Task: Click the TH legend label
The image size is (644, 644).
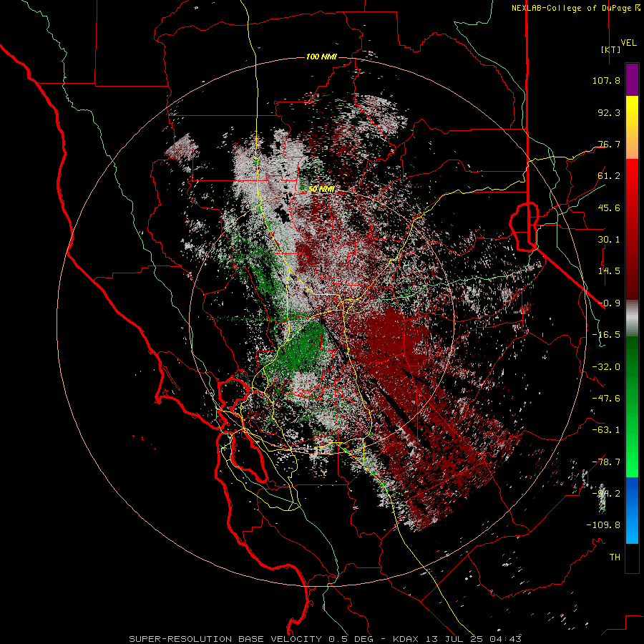Action: (x=615, y=557)
